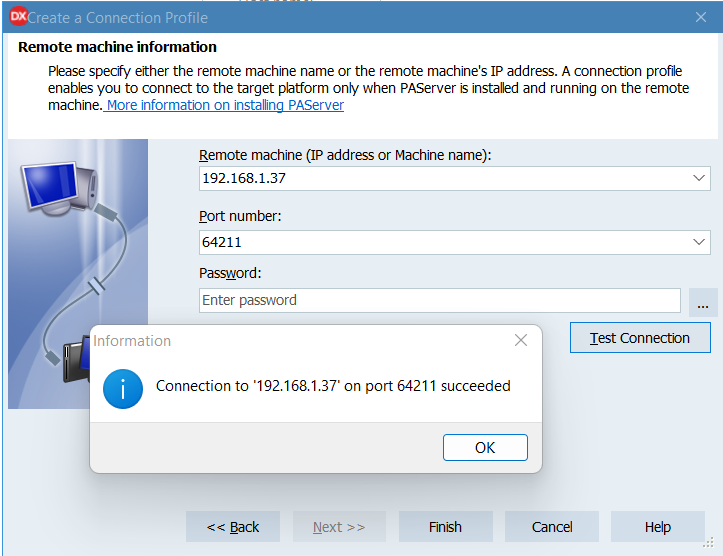This screenshot has height=556, width=723.
Task: Click the 'Password:' label
Action: pos(230,273)
